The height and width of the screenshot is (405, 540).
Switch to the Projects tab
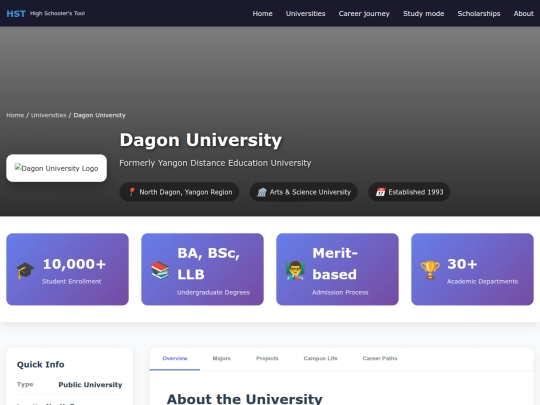coord(267,359)
